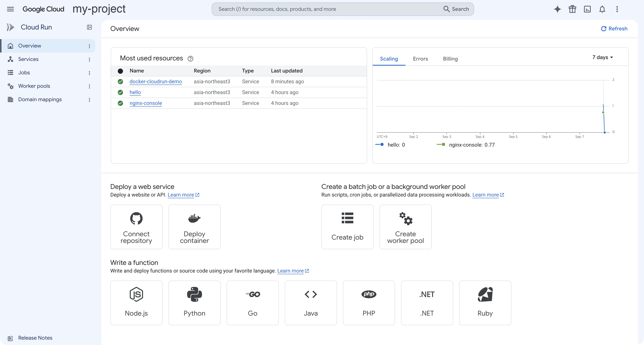Choose the Go function card
644x345 pixels.
click(x=252, y=303)
